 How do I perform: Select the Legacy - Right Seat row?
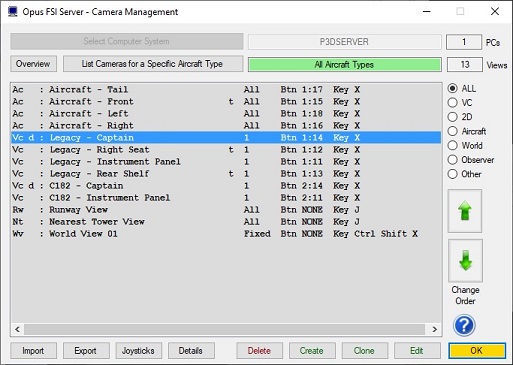tap(226, 150)
